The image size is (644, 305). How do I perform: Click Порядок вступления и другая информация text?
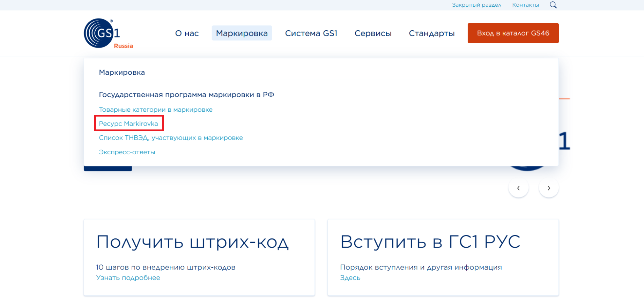point(421,267)
